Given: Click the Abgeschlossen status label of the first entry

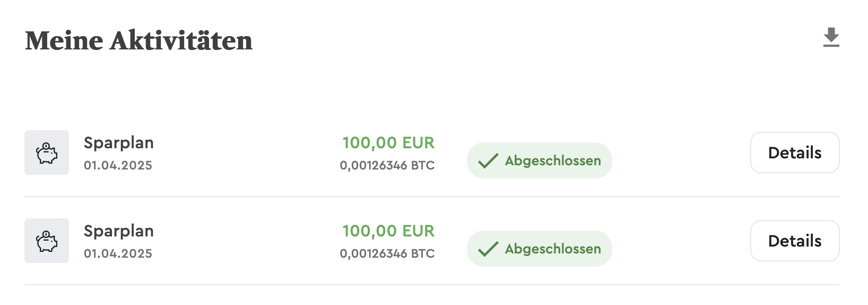Looking at the screenshot, I should 553,160.
